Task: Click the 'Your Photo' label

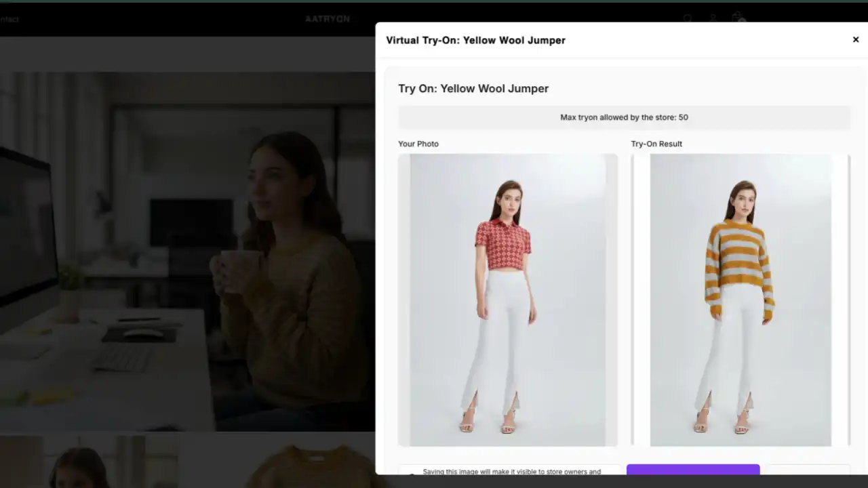Action: (x=418, y=144)
